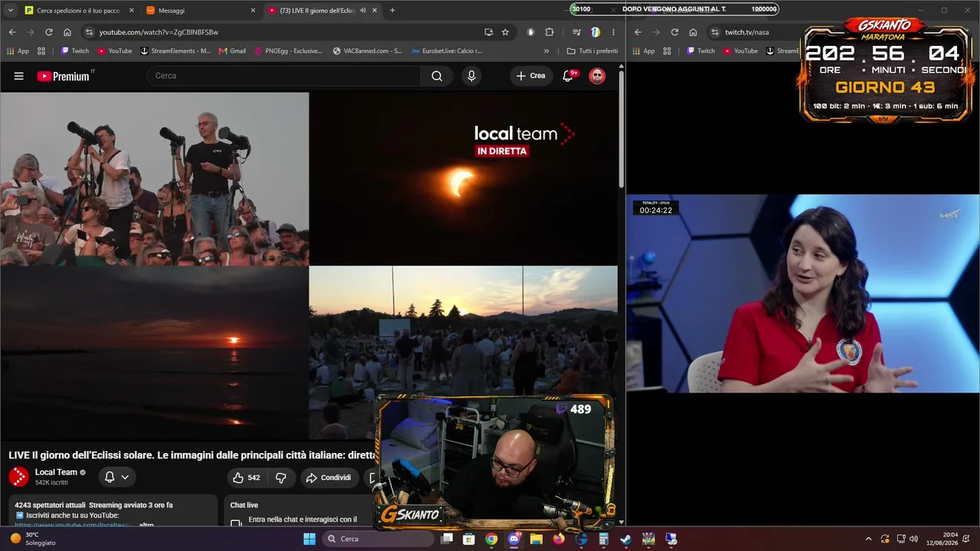Open the weather widget showing 30°C Soleggiato
The width and height of the screenshot is (980, 551).
point(32,539)
